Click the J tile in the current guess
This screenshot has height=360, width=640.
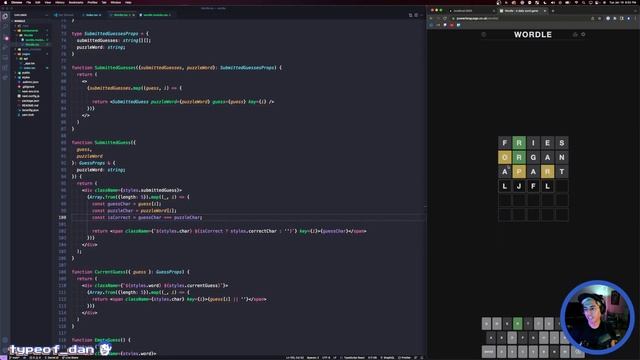(x=519, y=186)
